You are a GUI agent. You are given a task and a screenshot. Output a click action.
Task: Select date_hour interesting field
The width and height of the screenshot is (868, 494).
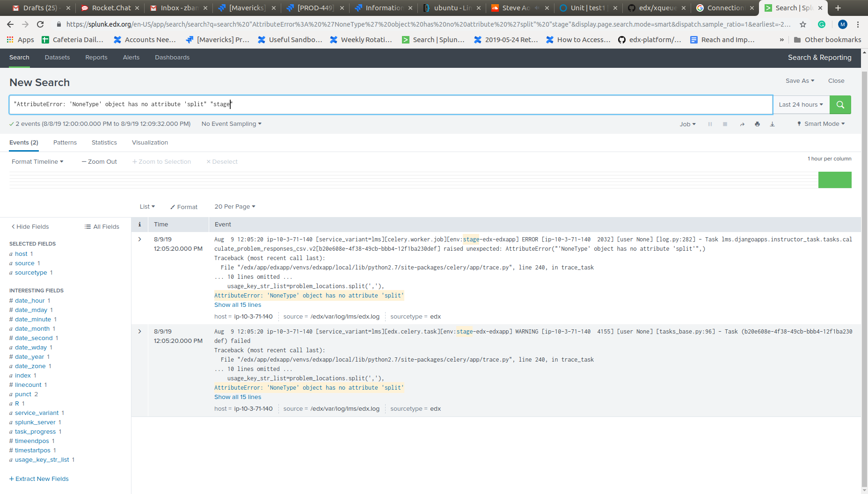click(30, 301)
